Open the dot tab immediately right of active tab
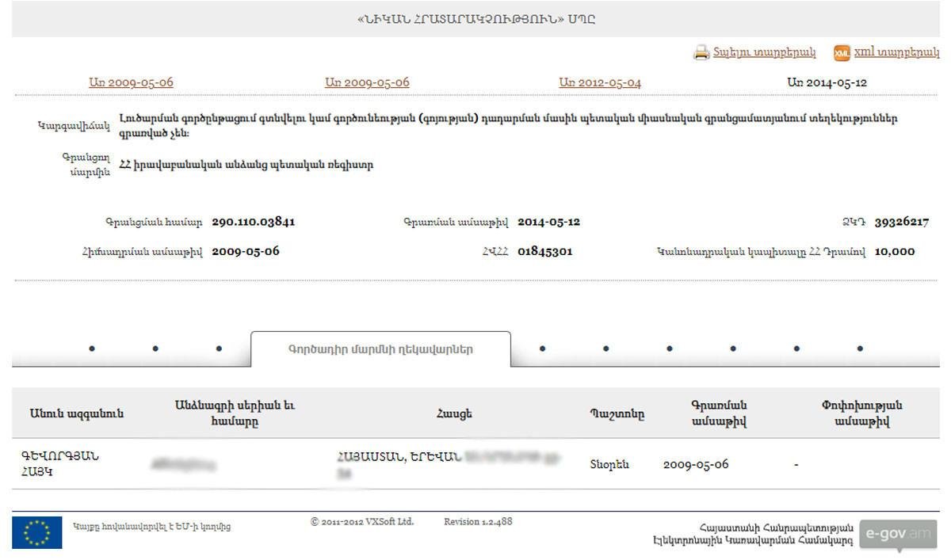The width and height of the screenshot is (951, 560). (x=542, y=349)
